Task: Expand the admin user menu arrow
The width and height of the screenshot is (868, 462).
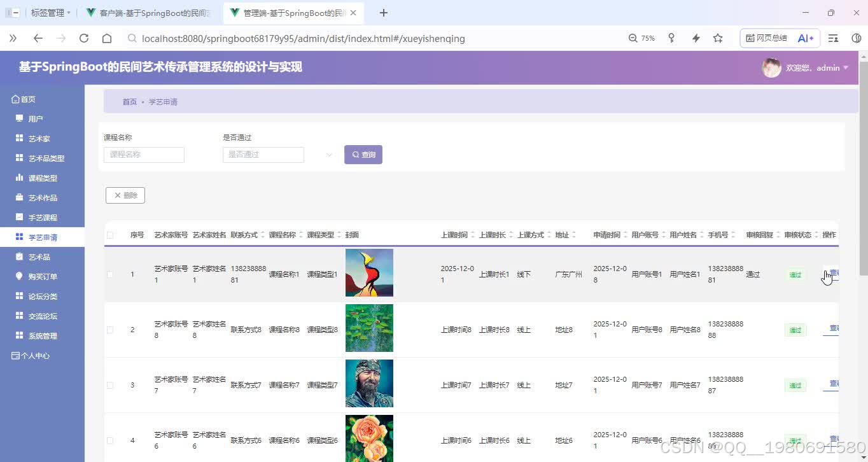Action: pos(846,67)
